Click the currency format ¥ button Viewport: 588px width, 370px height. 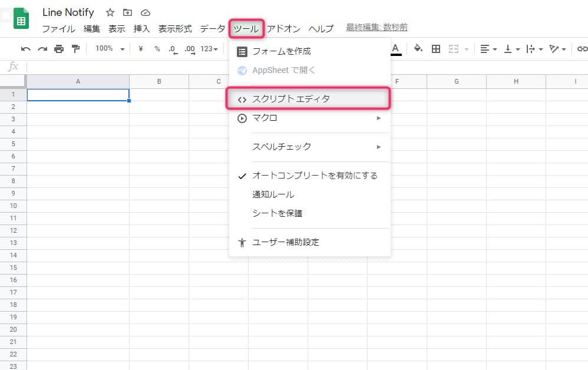pos(141,49)
